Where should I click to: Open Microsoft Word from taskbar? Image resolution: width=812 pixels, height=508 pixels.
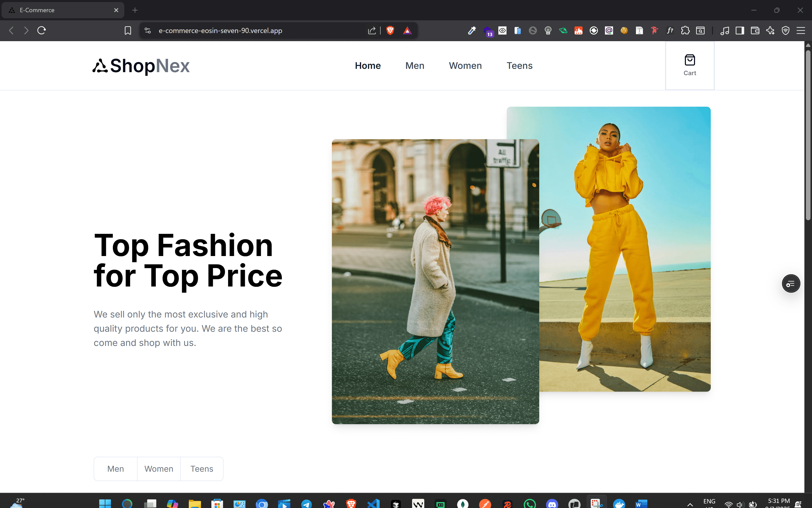(x=641, y=504)
